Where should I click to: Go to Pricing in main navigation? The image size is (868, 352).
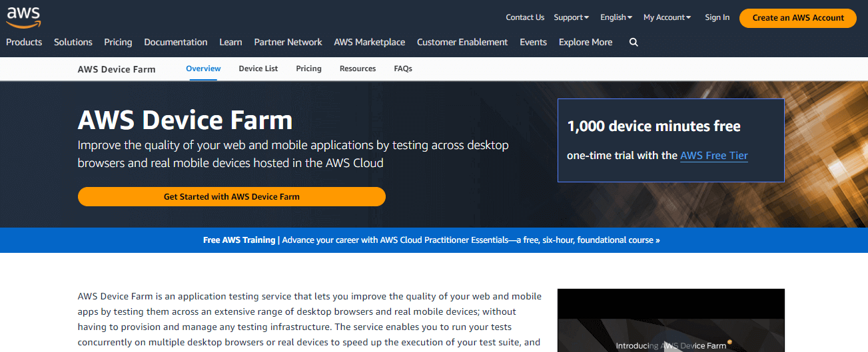coord(118,42)
